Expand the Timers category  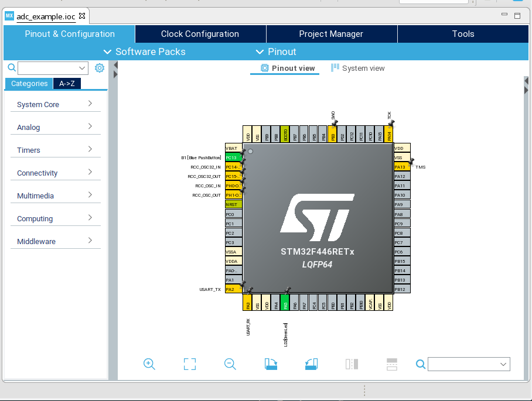pyautogui.click(x=56, y=150)
